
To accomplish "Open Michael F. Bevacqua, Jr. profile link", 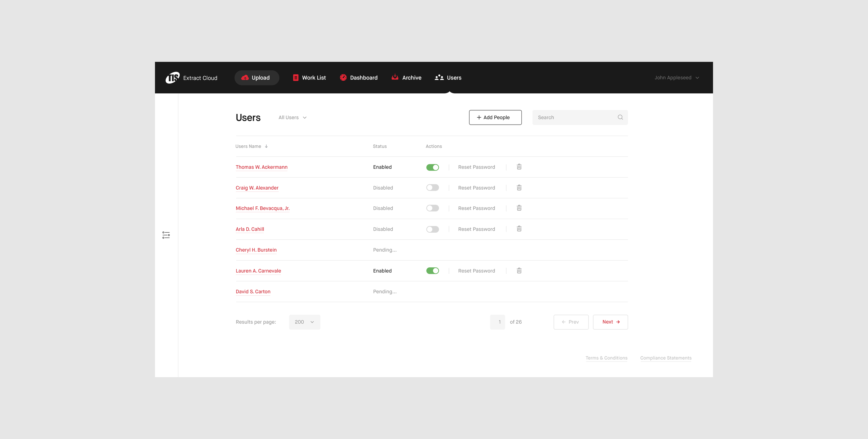I will (x=263, y=208).
